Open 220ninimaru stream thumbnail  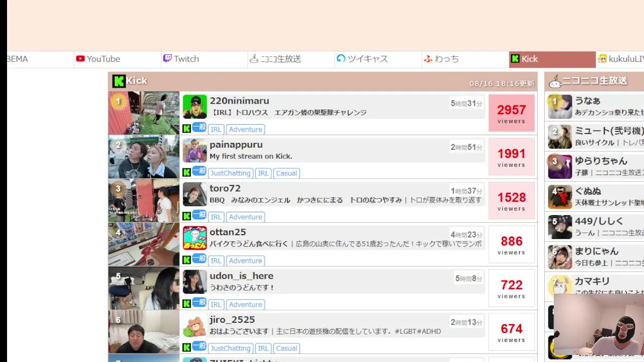(144, 113)
